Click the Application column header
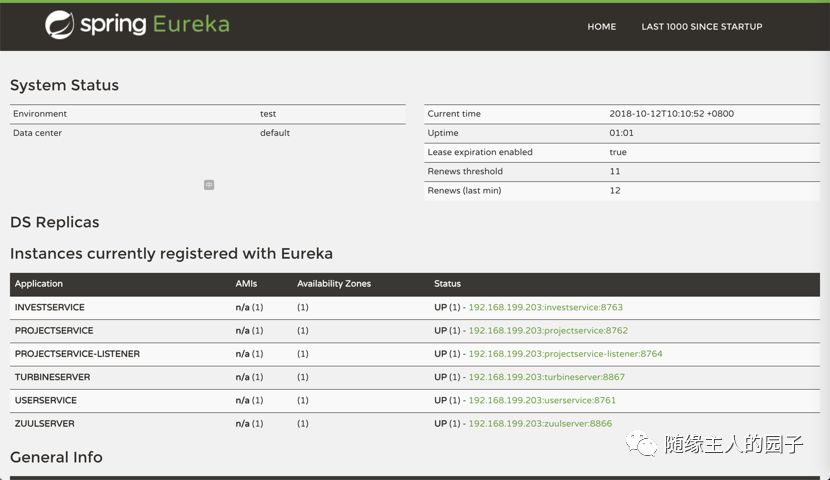The width and height of the screenshot is (830, 480). pyautogui.click(x=39, y=284)
